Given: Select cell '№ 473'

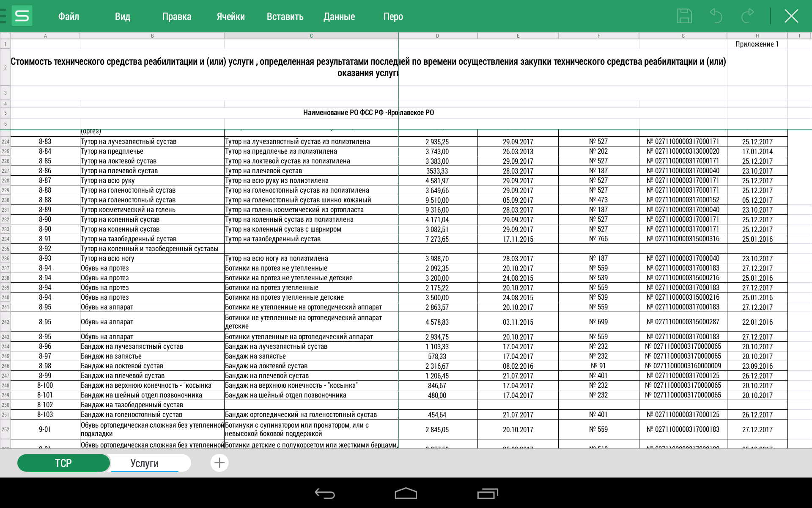Looking at the screenshot, I should [x=599, y=200].
